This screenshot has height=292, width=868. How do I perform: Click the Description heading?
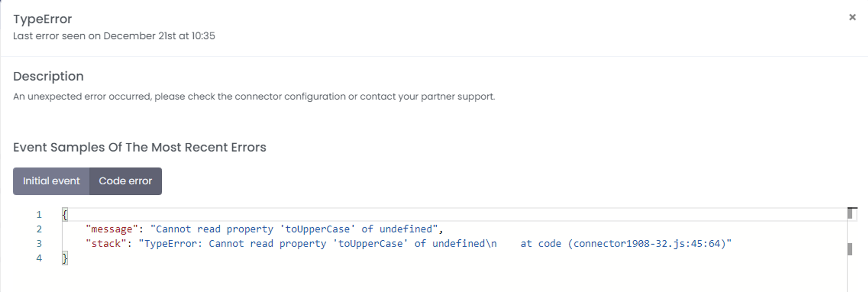point(48,76)
